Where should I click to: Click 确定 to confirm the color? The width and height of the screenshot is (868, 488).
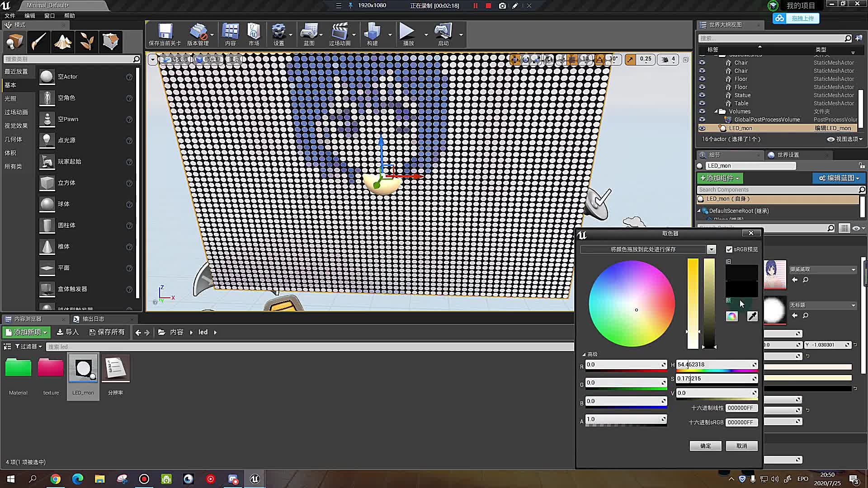[x=705, y=446]
